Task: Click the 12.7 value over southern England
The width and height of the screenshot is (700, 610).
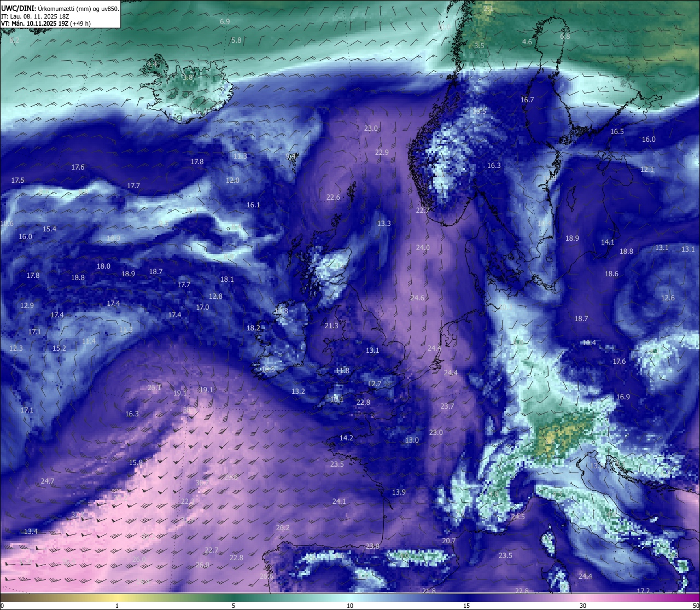Action: point(375,384)
